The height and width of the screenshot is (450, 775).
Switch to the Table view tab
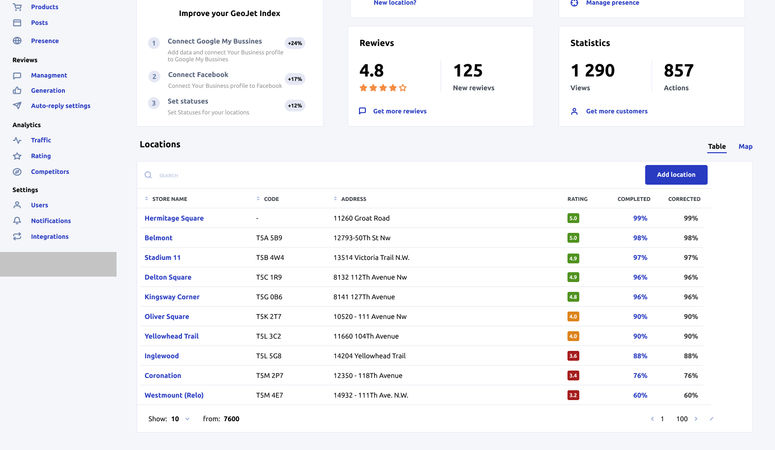tap(717, 146)
